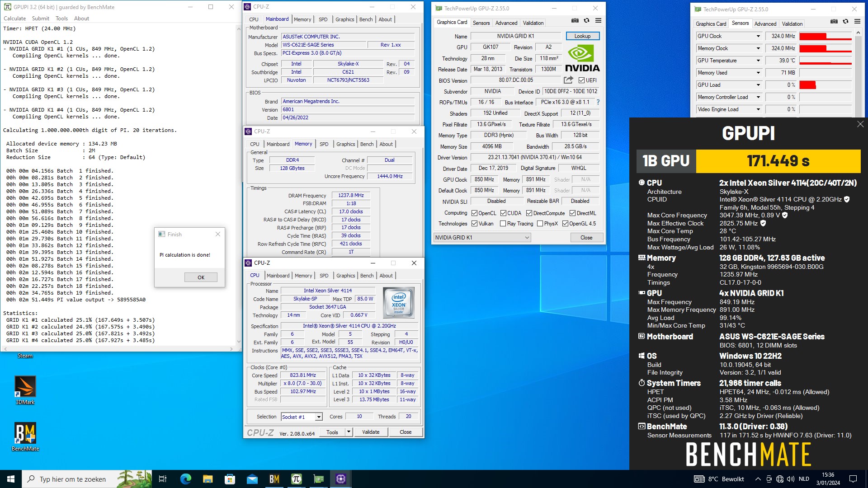Switch to BenchMate on the taskbar
The image size is (868, 488).
pos(274,479)
